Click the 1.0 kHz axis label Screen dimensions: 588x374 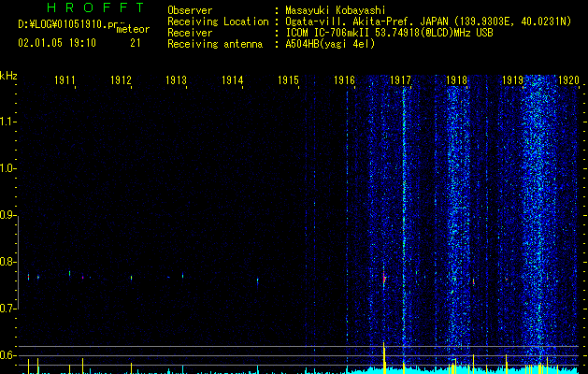pos(8,168)
